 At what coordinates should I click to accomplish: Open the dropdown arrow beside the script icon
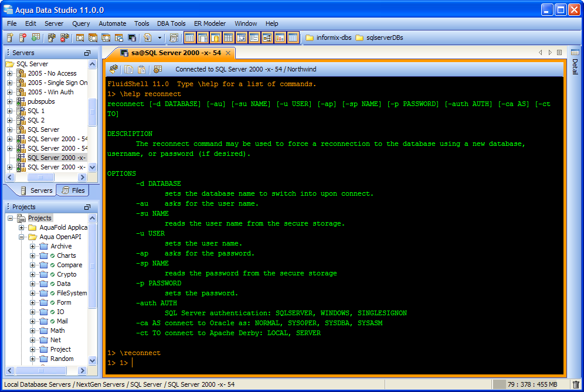[x=160, y=38]
